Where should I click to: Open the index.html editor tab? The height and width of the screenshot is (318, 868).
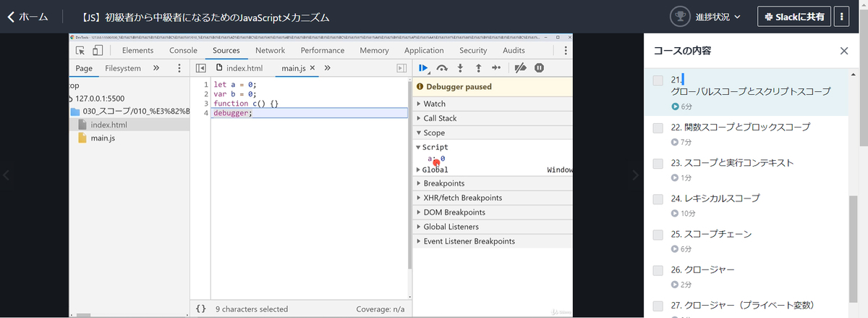coord(239,68)
